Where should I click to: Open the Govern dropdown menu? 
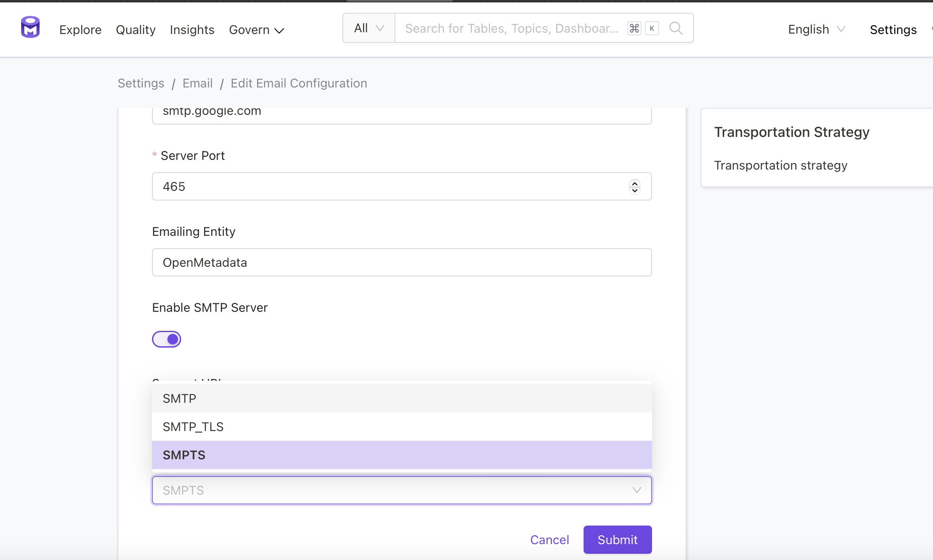[x=256, y=30]
